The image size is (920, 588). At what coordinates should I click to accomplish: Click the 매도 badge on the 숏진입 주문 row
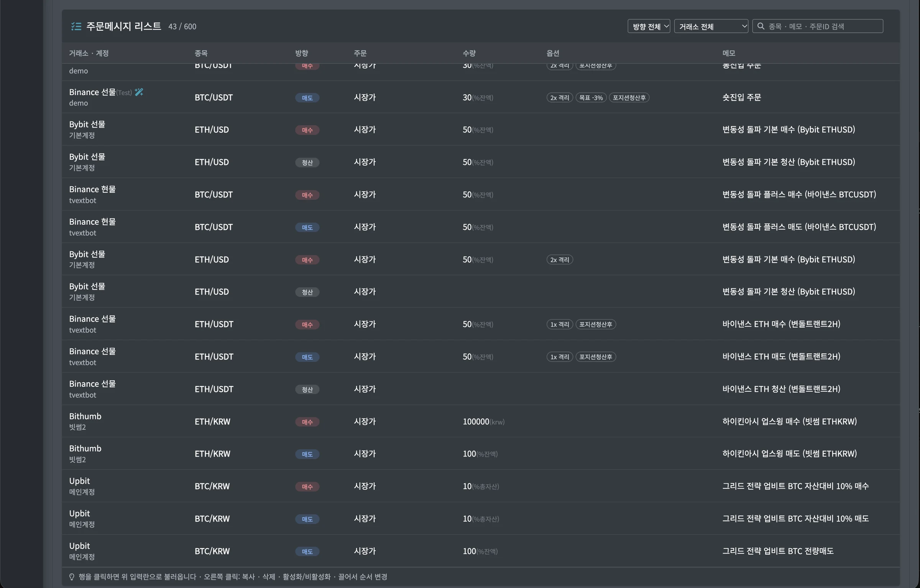[307, 98]
